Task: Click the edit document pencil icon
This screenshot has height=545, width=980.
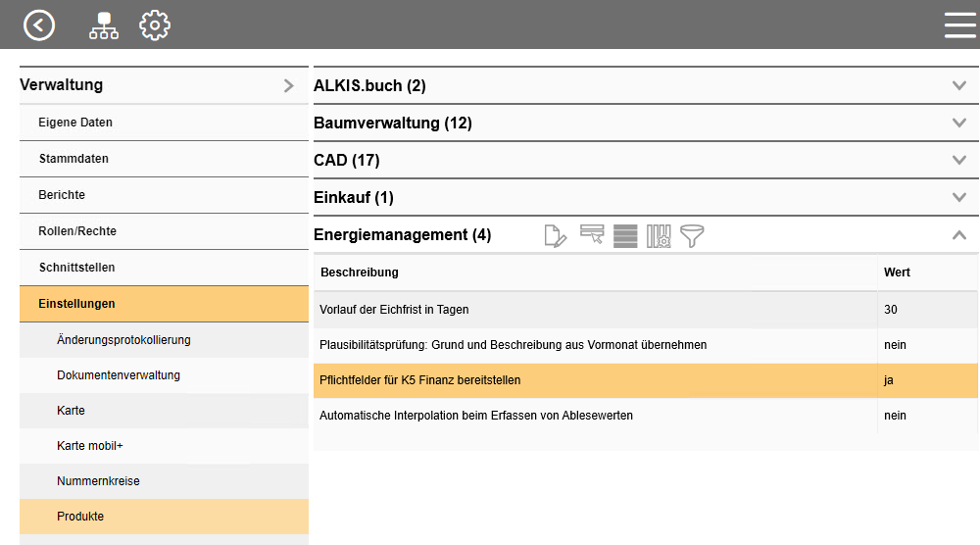Action: coord(555,235)
